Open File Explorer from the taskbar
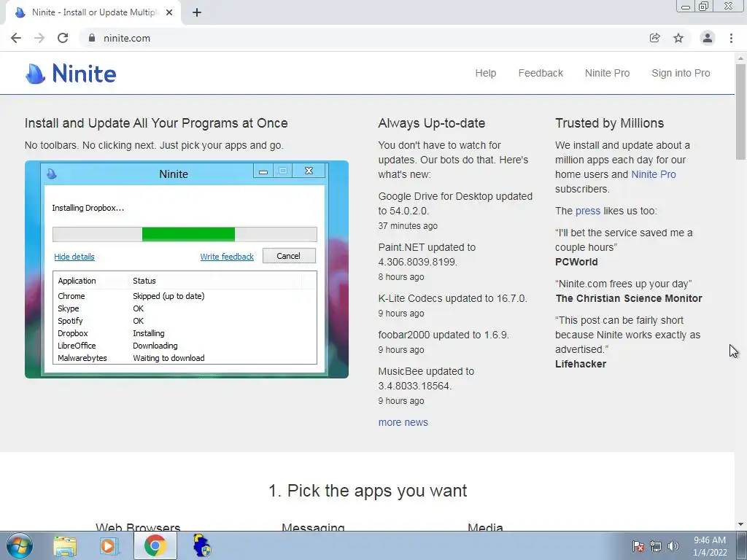This screenshot has height=560, width=747. (x=65, y=545)
